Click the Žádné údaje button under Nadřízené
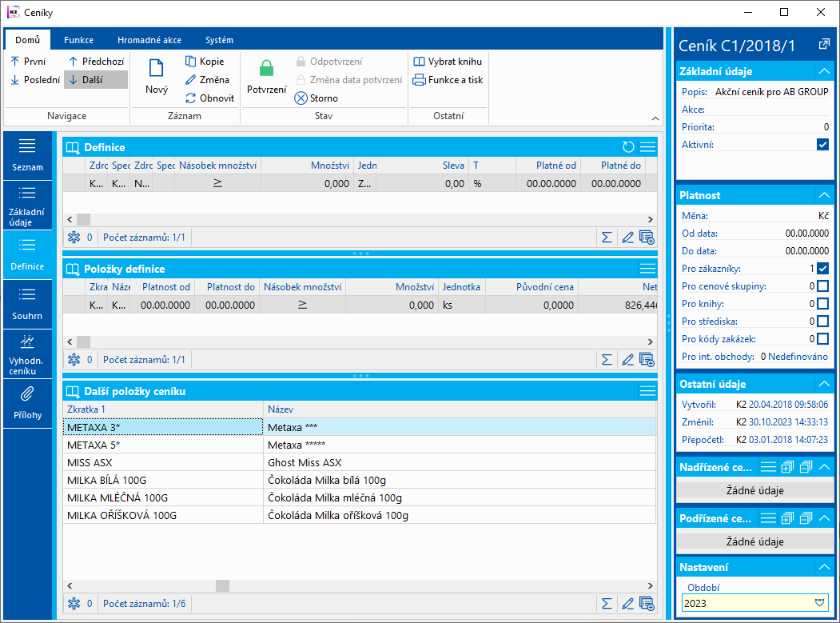 754,490
